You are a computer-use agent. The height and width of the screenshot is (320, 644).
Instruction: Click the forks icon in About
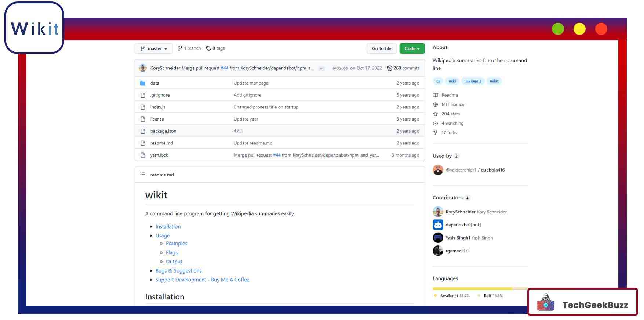tap(435, 133)
